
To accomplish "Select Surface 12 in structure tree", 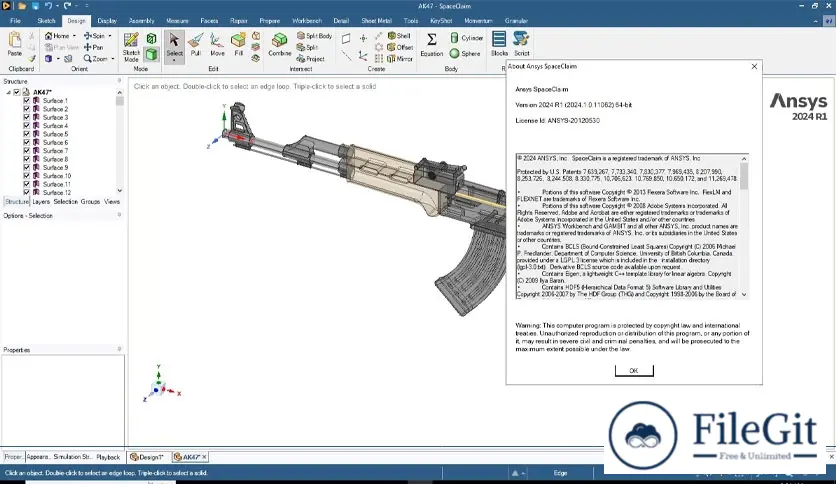I will tap(57, 192).
